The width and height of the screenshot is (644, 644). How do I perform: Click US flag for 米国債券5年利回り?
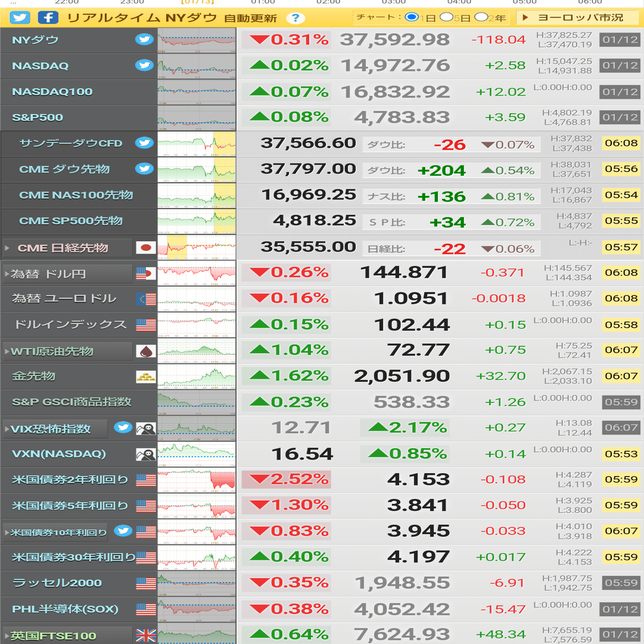pyautogui.click(x=146, y=506)
